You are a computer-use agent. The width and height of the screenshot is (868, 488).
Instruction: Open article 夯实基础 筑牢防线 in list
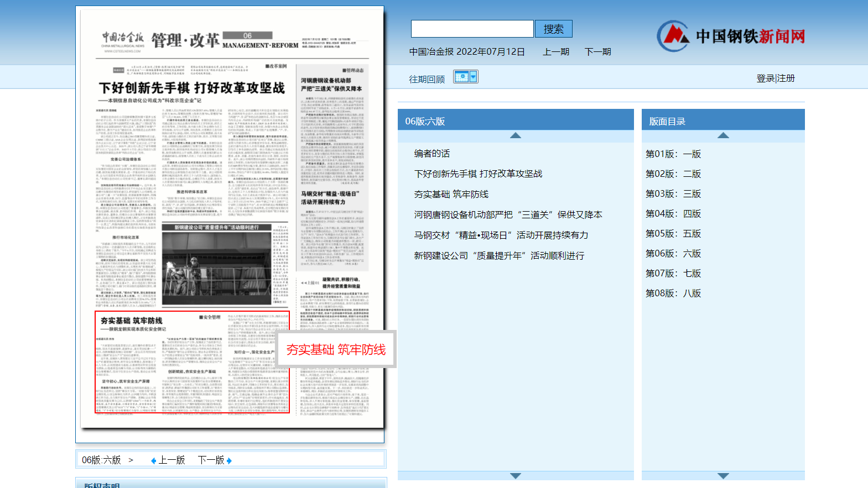click(x=451, y=194)
